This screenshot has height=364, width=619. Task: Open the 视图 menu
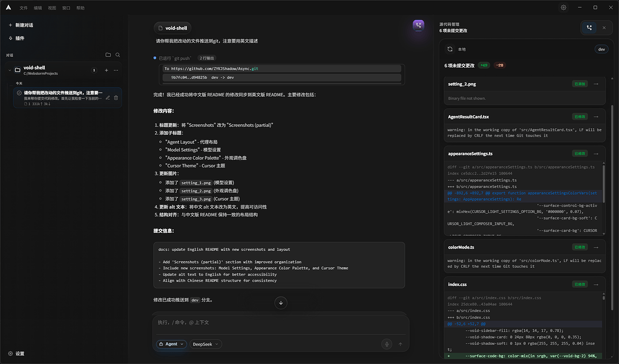(x=52, y=8)
